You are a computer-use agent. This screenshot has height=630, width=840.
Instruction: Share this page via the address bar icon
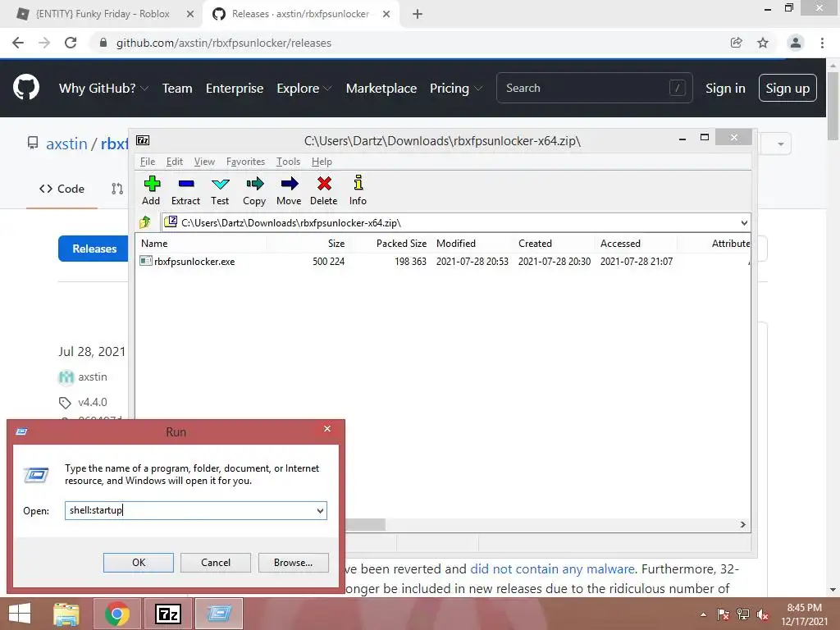coord(737,43)
